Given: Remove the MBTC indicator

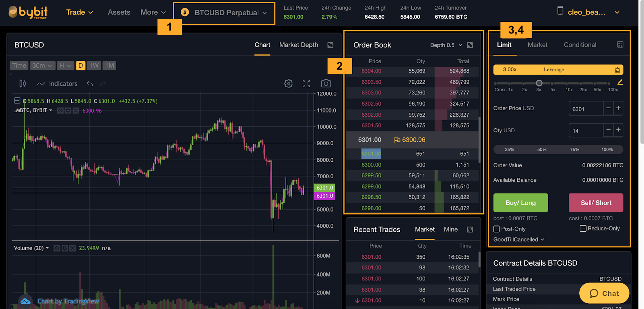Looking at the screenshot, I should pos(75,111).
